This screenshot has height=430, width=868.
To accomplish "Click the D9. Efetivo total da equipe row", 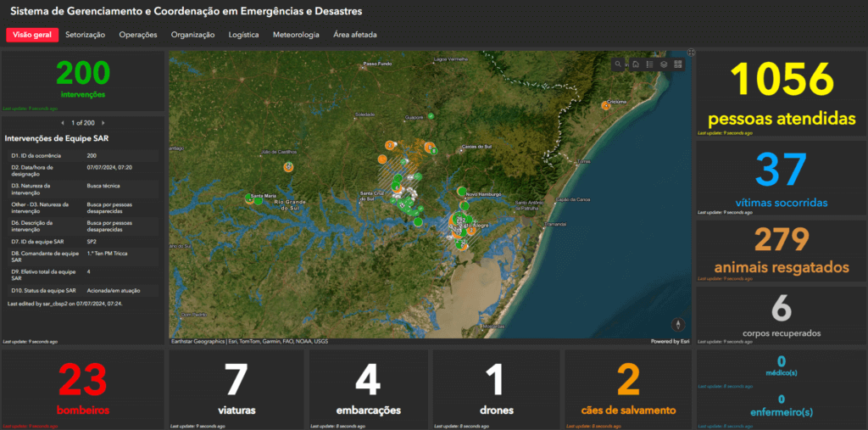I will 83,275.
